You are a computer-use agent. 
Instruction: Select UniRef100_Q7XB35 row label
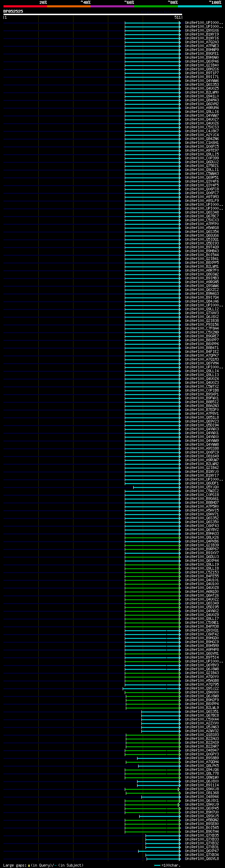tap(202, 836)
